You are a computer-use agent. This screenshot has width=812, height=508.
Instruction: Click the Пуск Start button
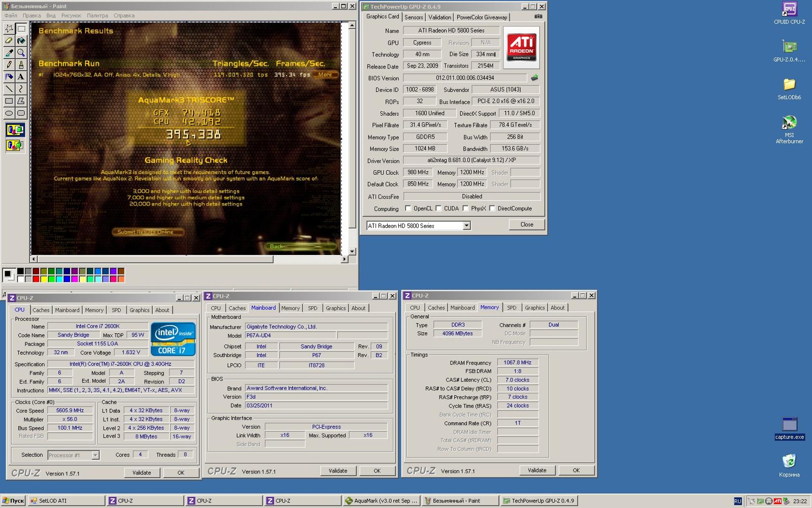(x=13, y=501)
